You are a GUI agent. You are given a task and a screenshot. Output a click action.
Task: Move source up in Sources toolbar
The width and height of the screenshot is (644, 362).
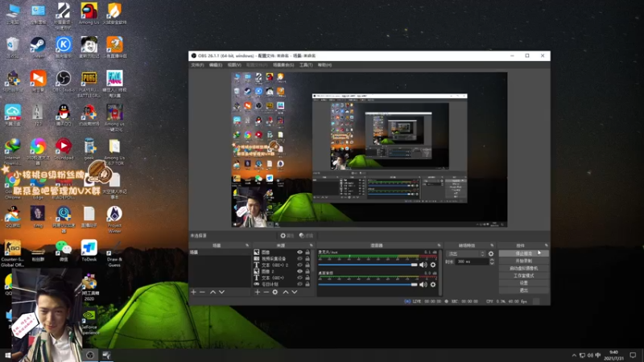point(286,292)
